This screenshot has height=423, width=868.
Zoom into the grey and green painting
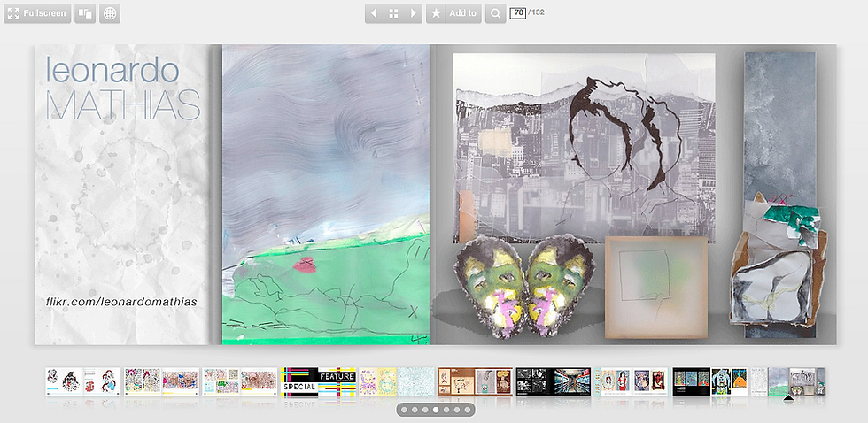(326, 195)
